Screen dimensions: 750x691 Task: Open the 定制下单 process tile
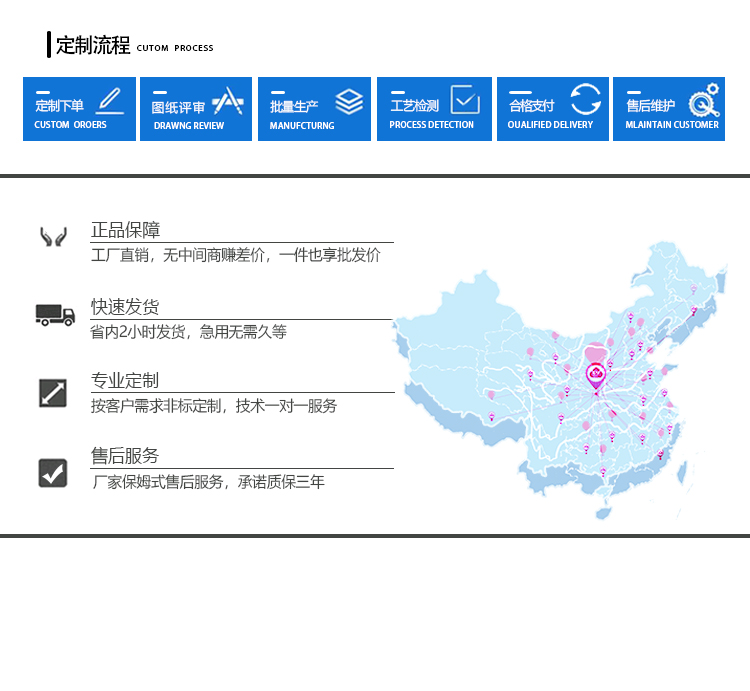79,109
